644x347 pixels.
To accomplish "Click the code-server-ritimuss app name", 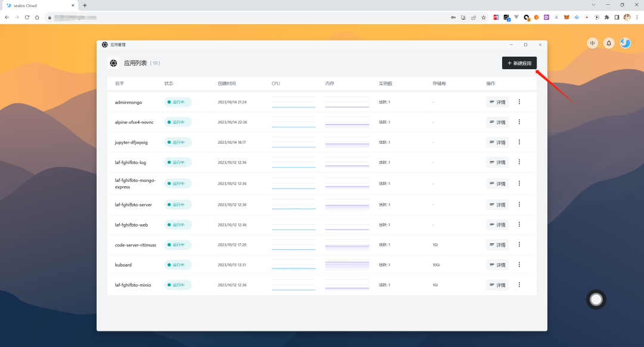I will tap(135, 244).
